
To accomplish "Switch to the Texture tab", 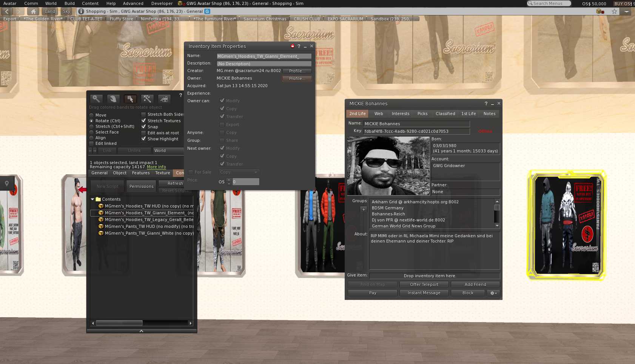I will point(163,173).
